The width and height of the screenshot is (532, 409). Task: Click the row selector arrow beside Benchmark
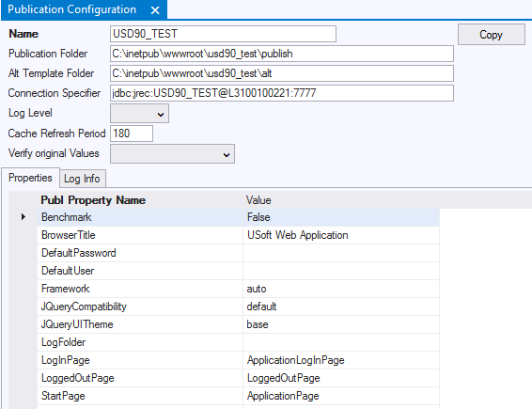click(23, 217)
